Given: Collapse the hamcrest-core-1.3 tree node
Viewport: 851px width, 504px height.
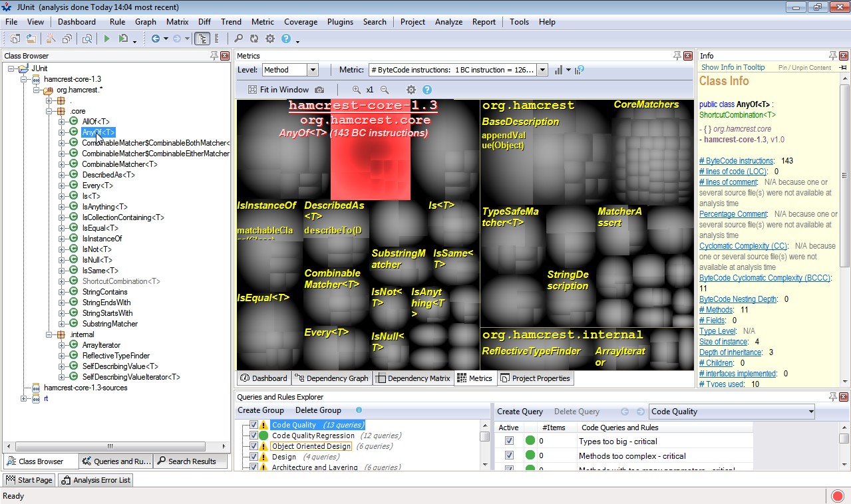Looking at the screenshot, I should point(24,79).
